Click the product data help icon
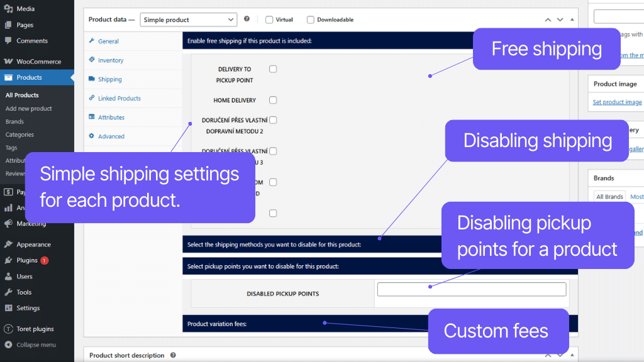The height and width of the screenshot is (362, 644). (x=247, y=19)
